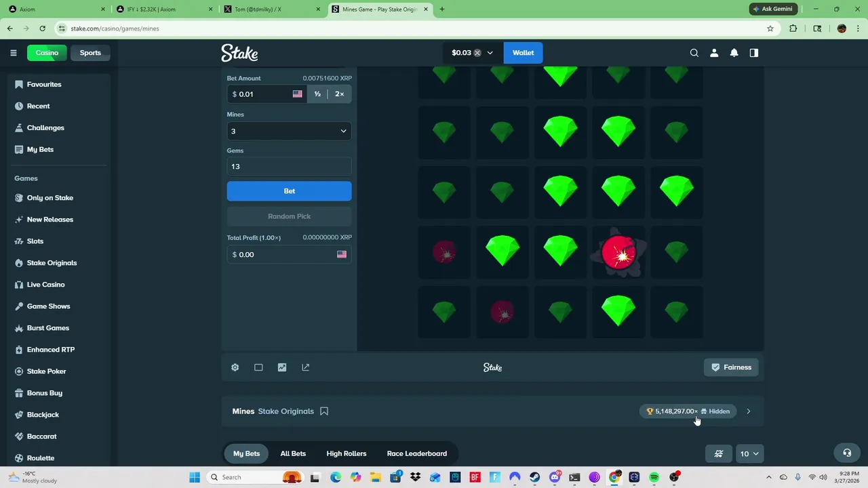Select the All Bets tab

(293, 453)
